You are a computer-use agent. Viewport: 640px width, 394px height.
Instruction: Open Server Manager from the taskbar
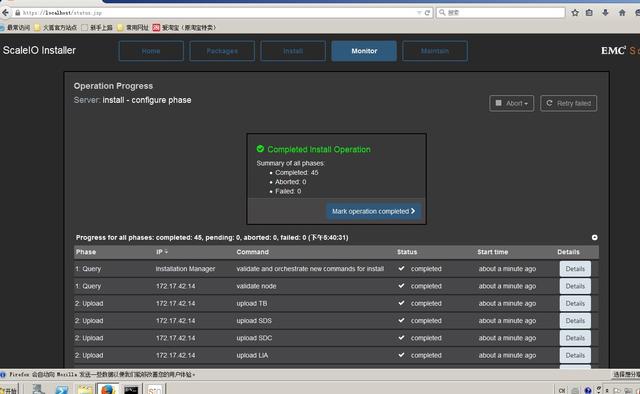[x=39, y=389]
